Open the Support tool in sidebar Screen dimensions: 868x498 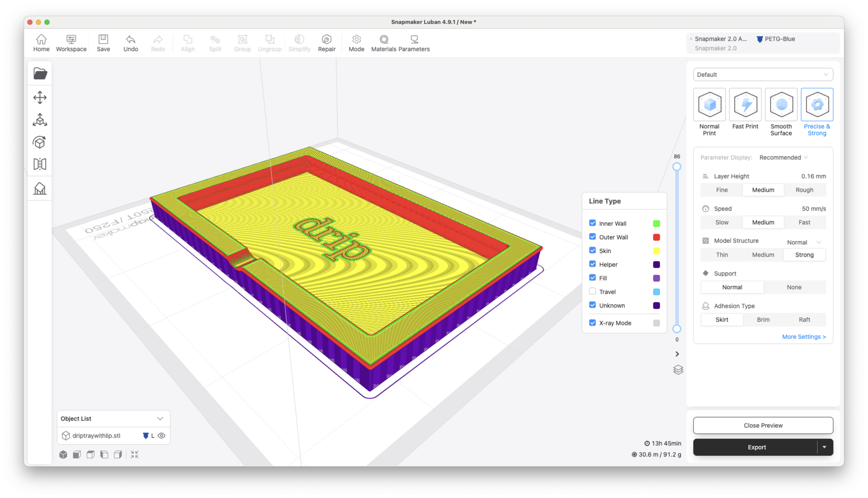tap(40, 189)
